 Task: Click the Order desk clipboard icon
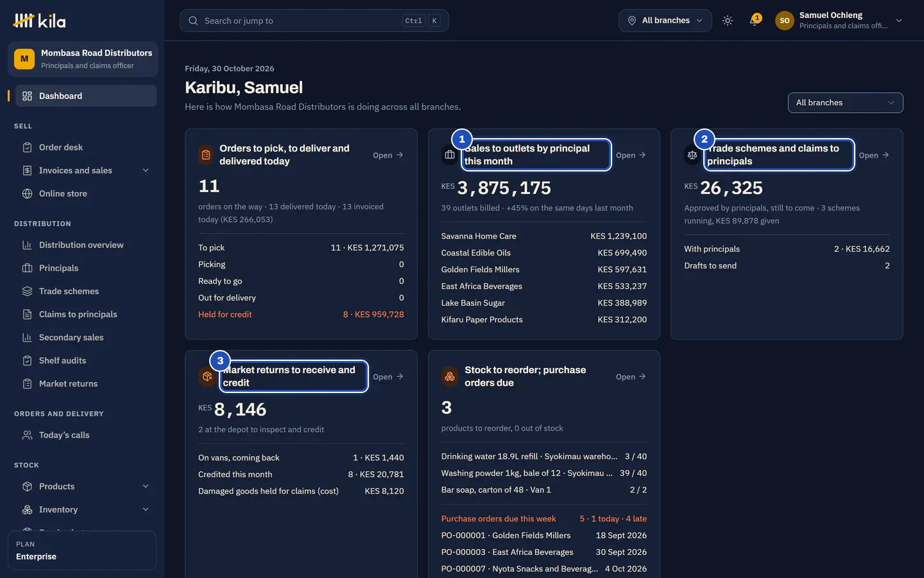click(x=27, y=148)
